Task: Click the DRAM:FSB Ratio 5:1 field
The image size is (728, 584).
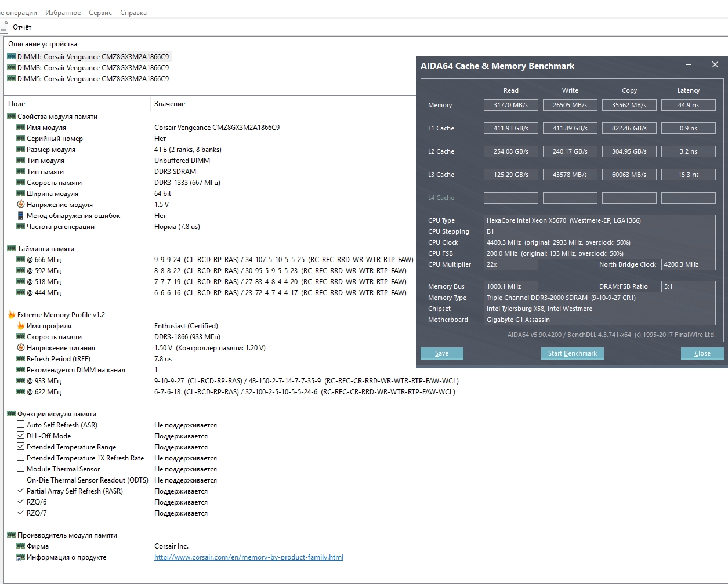Action: click(688, 286)
